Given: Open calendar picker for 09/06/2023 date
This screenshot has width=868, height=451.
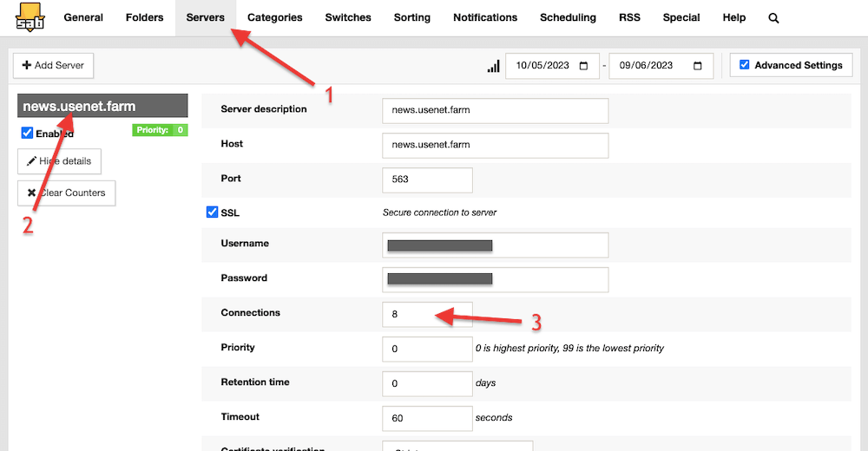Looking at the screenshot, I should click(x=699, y=66).
